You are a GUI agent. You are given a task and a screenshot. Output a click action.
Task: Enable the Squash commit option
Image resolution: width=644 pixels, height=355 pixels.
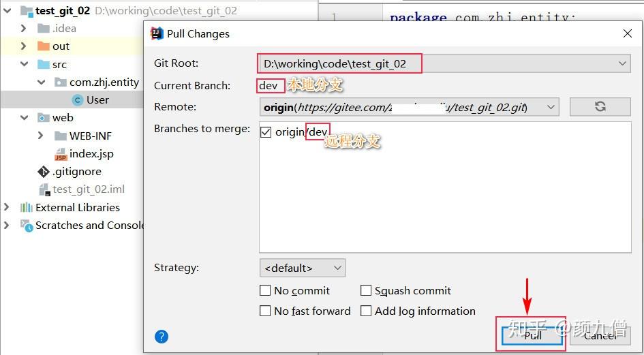365,290
